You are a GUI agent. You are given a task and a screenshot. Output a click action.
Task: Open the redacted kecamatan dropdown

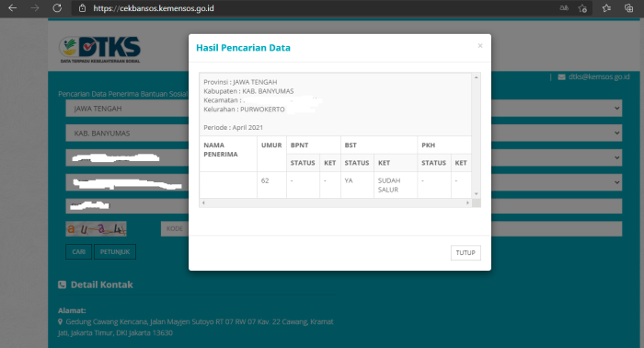[344, 157]
